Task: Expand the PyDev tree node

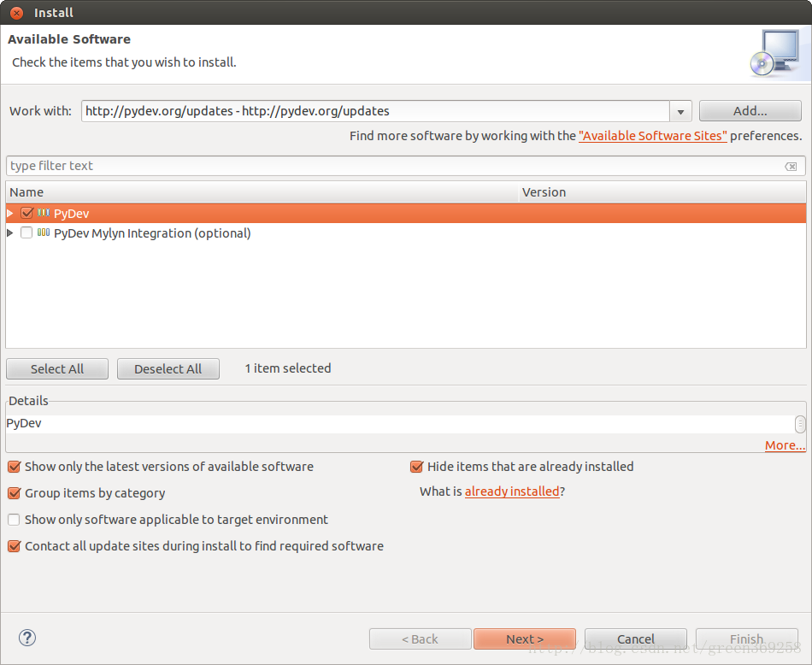Action: pos(10,213)
